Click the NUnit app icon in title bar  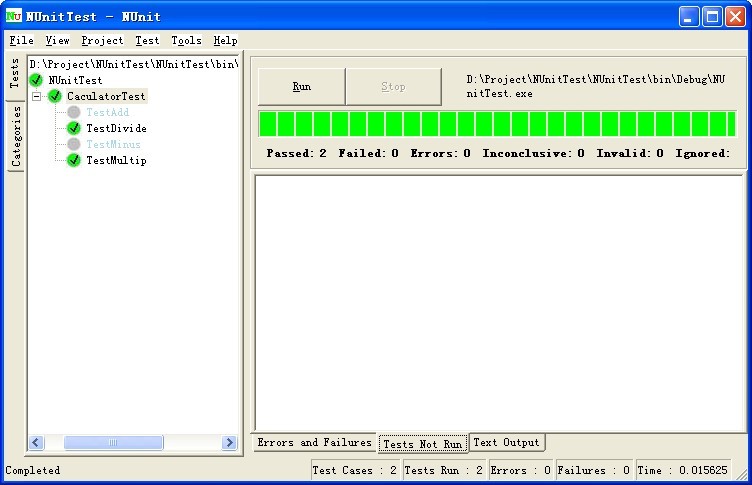coord(14,16)
